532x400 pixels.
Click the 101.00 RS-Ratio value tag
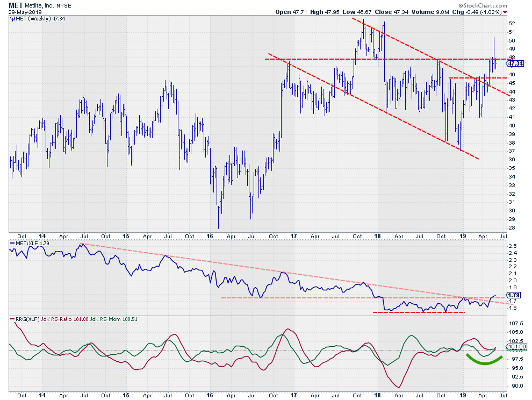[x=517, y=347]
